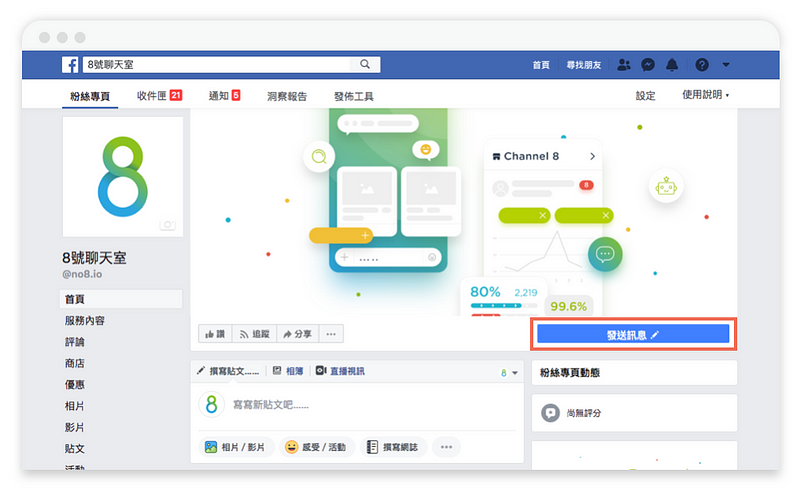
Task: Select the 粉絲專頁 tab
Action: point(90,96)
